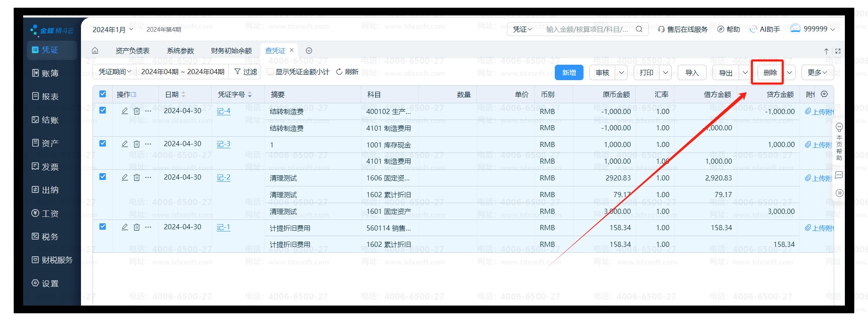This screenshot has width=868, height=321.
Task: Open the 更多 dropdown menu
Action: (817, 72)
